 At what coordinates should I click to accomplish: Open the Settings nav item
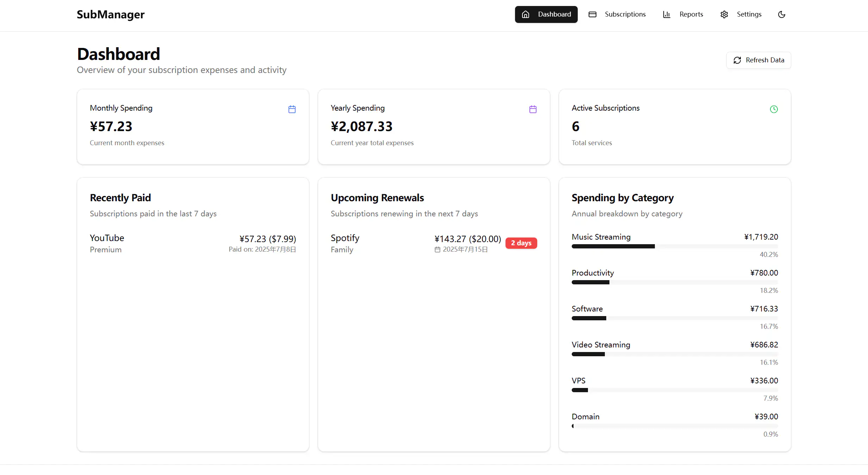(x=749, y=14)
